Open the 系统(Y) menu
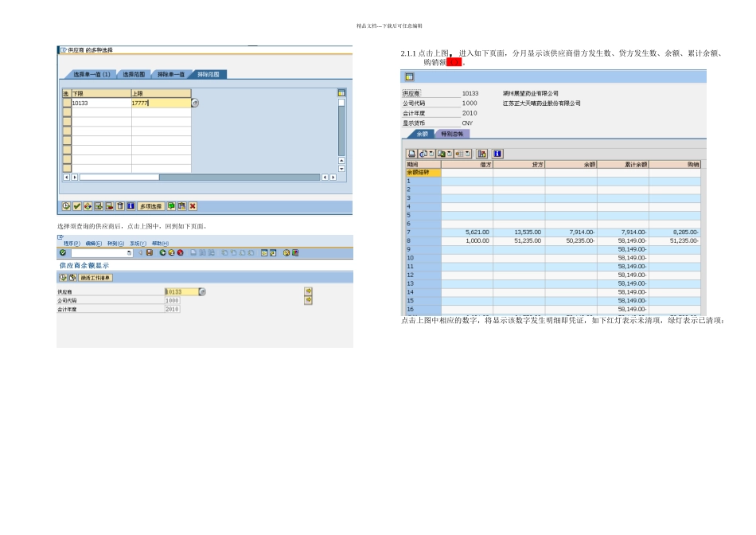This screenshot has width=756, height=535. click(x=138, y=243)
